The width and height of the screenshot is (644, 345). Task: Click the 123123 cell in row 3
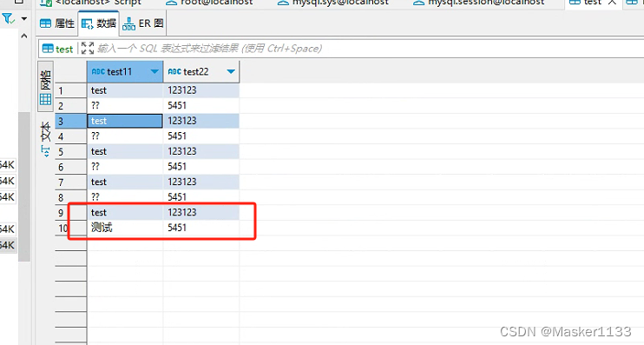[x=201, y=121]
